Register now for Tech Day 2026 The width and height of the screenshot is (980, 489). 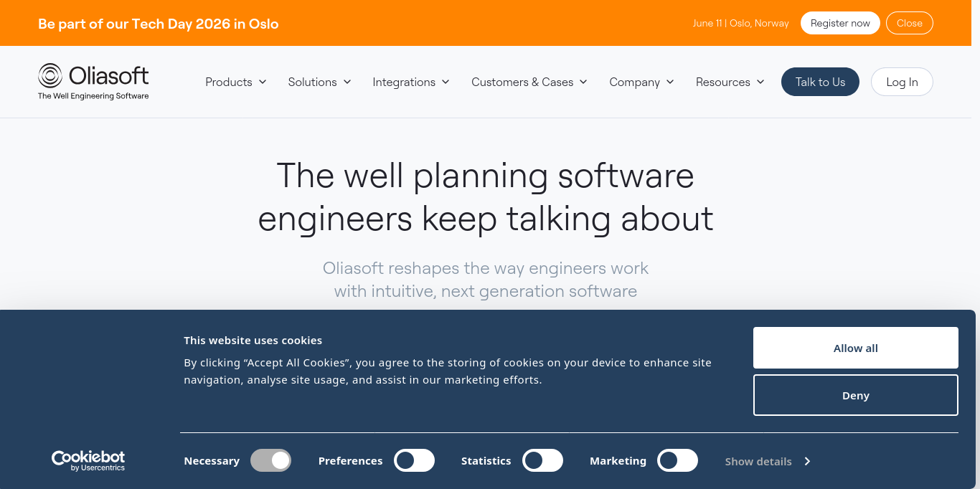(x=840, y=23)
